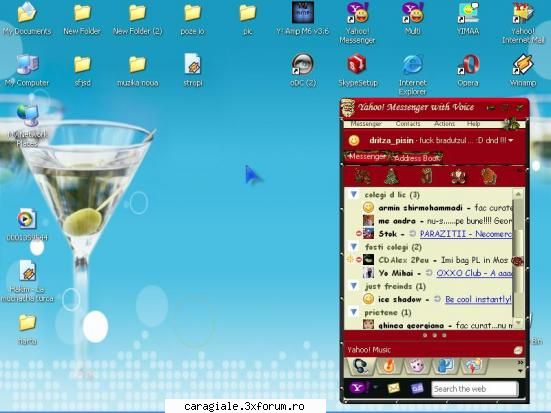Open Yahoo! Internet Mail shortcut
The width and height of the screenshot is (551, 413).
click(523, 23)
